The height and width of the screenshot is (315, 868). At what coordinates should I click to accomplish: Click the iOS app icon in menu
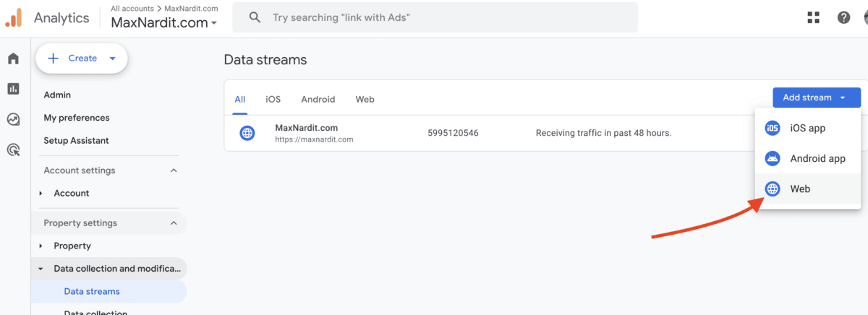[773, 129]
